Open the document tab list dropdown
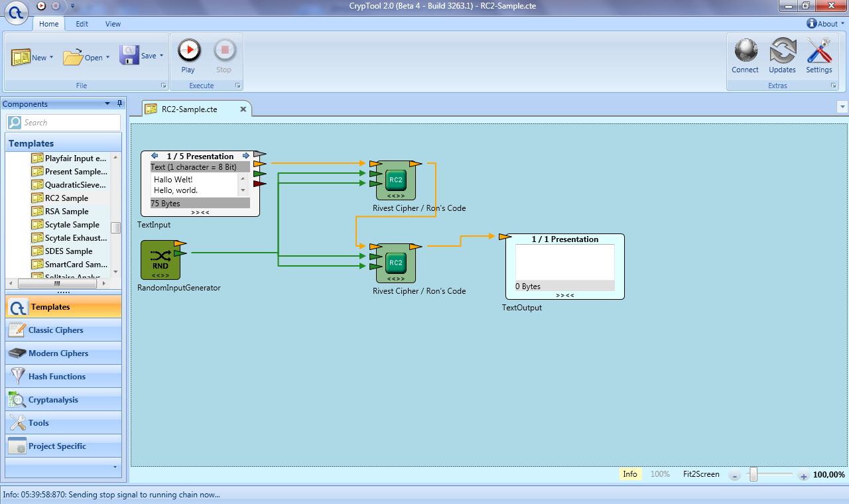This screenshot has width=849, height=504. click(x=842, y=107)
